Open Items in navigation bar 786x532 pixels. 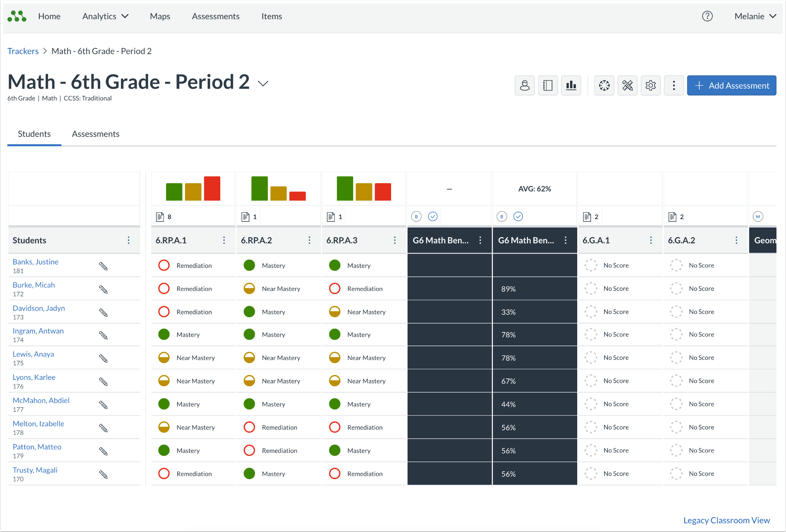[272, 16]
